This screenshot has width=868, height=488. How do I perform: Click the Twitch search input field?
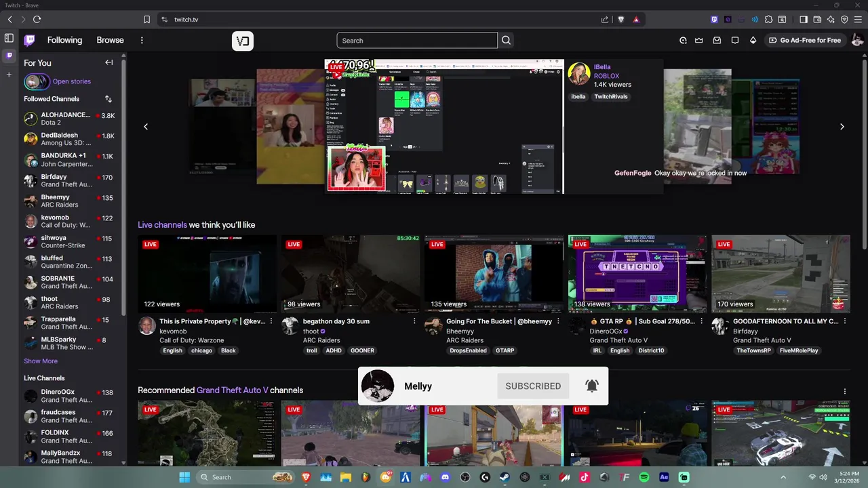point(417,40)
